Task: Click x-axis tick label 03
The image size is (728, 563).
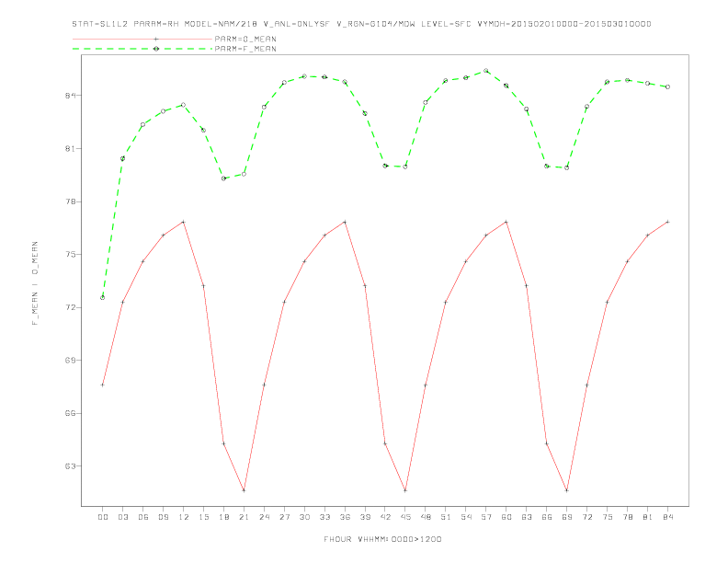Action: [x=122, y=517]
